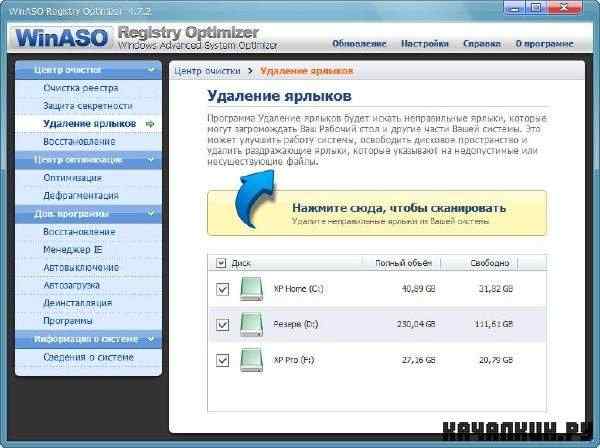Screen dimensions: 600x448
Task: Click arrow icon beside Удаление ярлыков sidebar item
Action: [150, 124]
